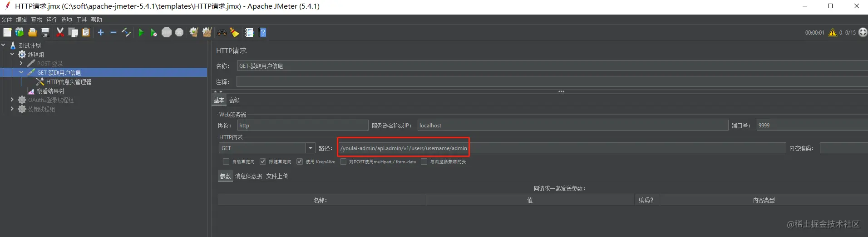Click the 编码? column header
Viewport: 868px width, 237px height.
(x=646, y=200)
